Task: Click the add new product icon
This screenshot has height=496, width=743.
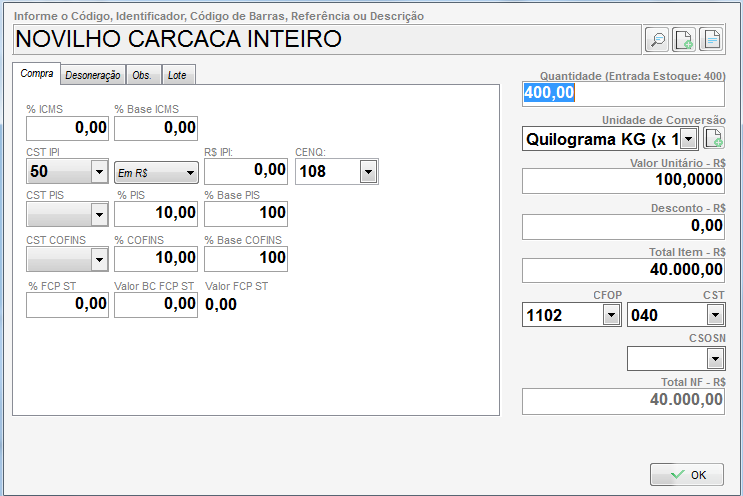Action: pos(684,39)
